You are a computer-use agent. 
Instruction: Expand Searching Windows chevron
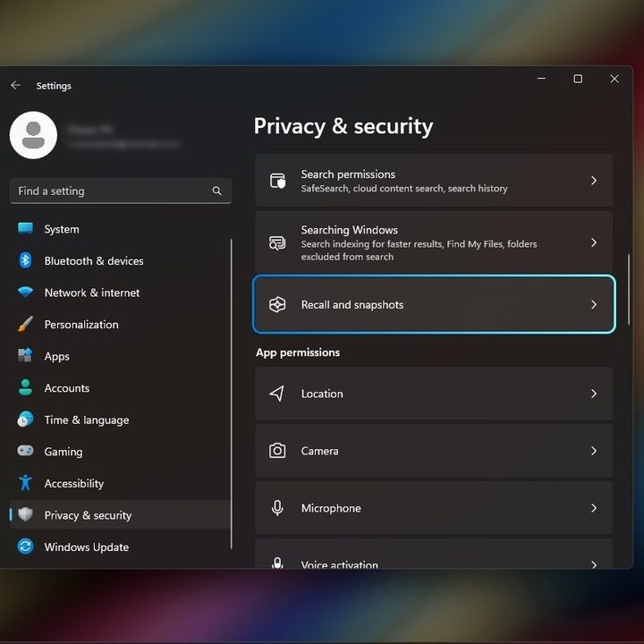594,242
